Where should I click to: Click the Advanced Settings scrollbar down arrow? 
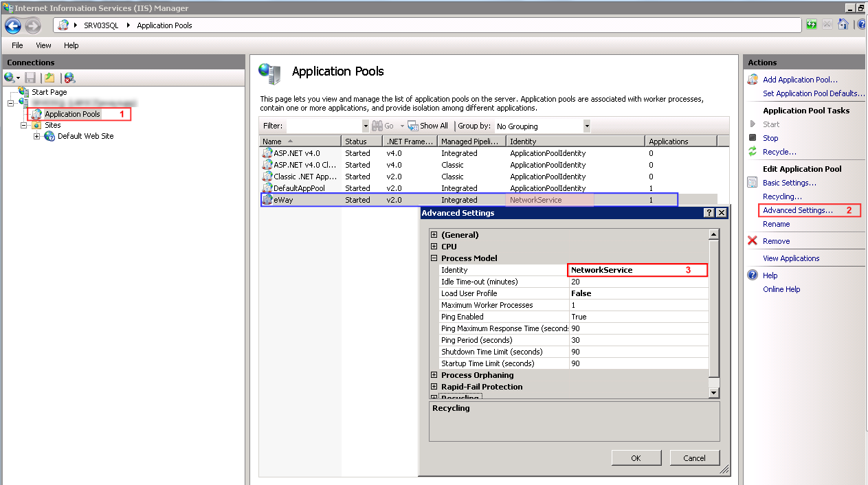pos(714,392)
